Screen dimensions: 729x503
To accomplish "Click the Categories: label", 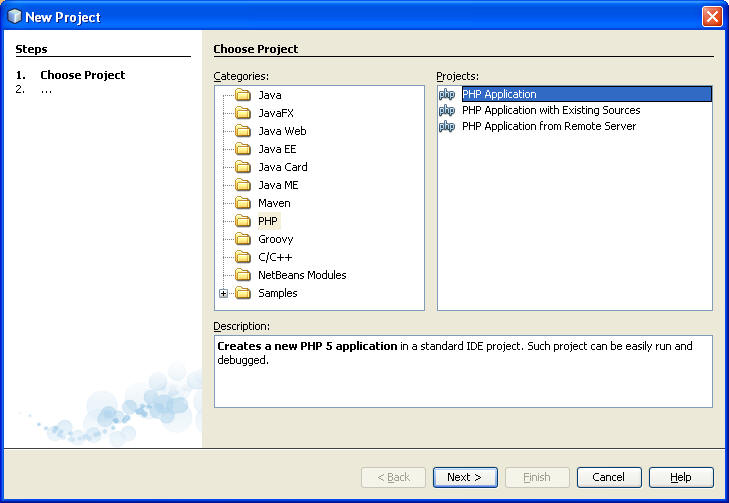I will click(x=241, y=76).
